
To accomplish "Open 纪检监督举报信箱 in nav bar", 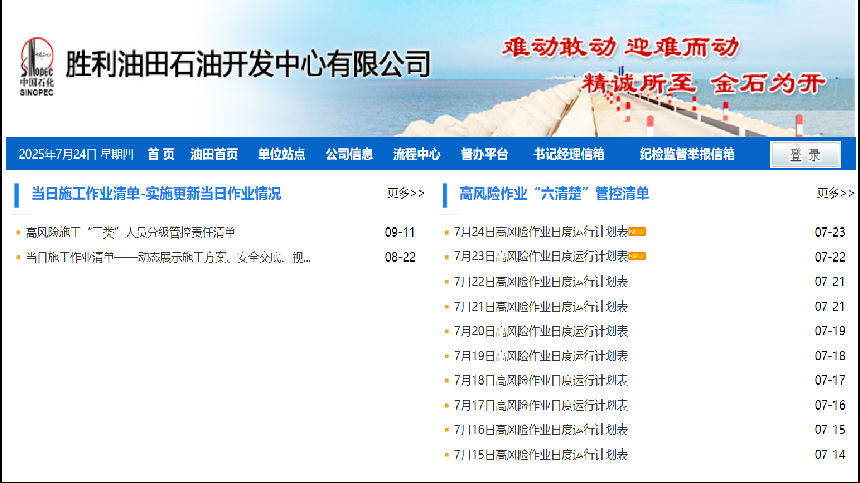I will point(687,154).
